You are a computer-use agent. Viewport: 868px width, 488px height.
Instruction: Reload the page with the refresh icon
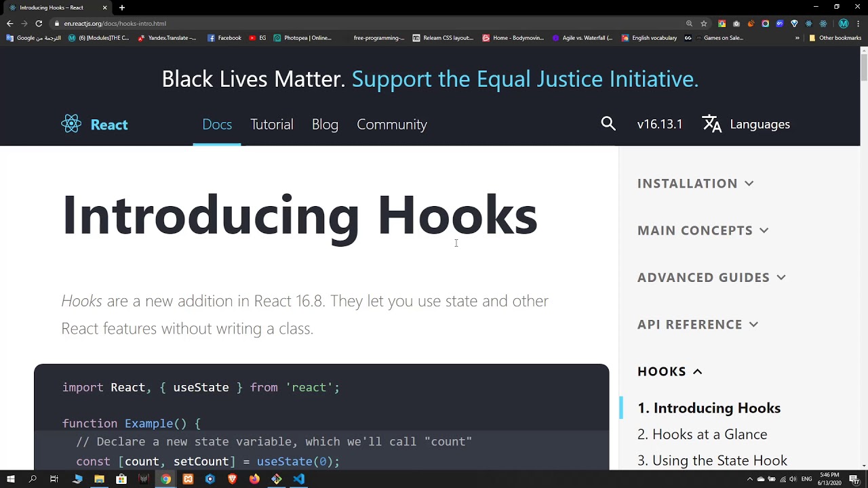point(39,23)
